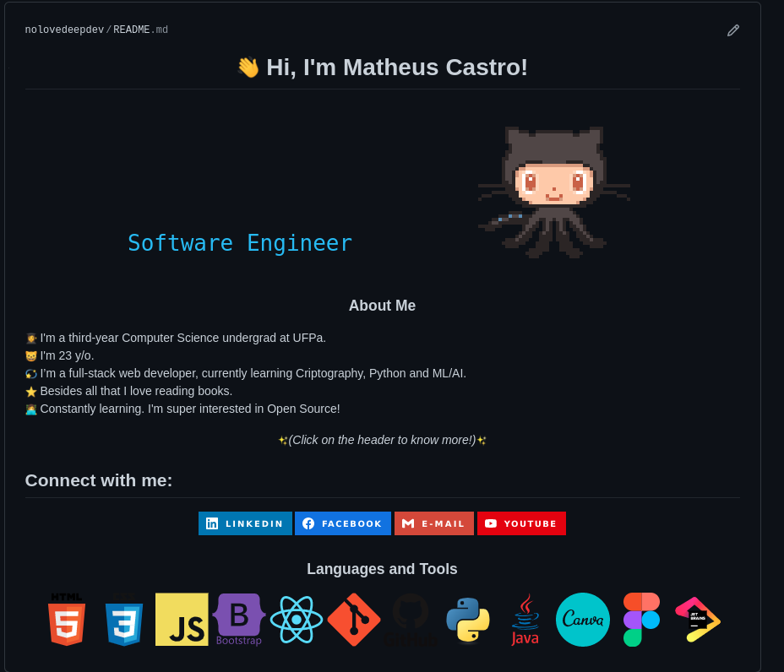Click the Java logo icon
The width and height of the screenshot is (784, 672).
click(525, 620)
